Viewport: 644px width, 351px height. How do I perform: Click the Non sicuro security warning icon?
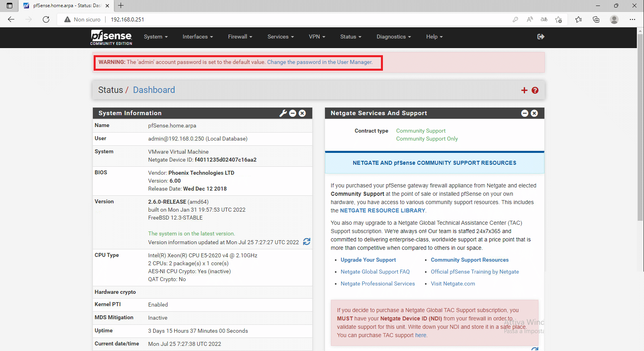point(67,19)
